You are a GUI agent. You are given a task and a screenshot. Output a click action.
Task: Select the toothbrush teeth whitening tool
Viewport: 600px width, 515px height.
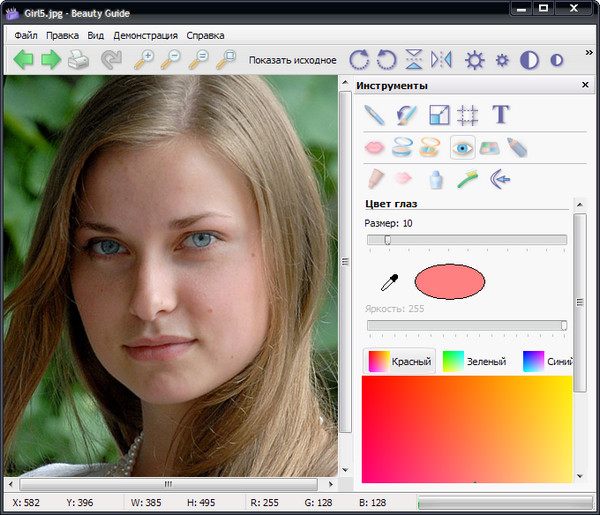[x=467, y=179]
